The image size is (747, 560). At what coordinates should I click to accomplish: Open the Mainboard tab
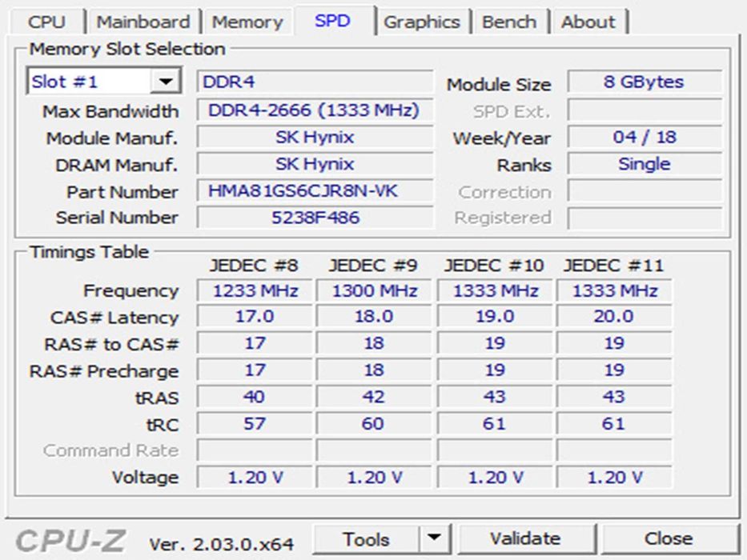click(x=143, y=22)
